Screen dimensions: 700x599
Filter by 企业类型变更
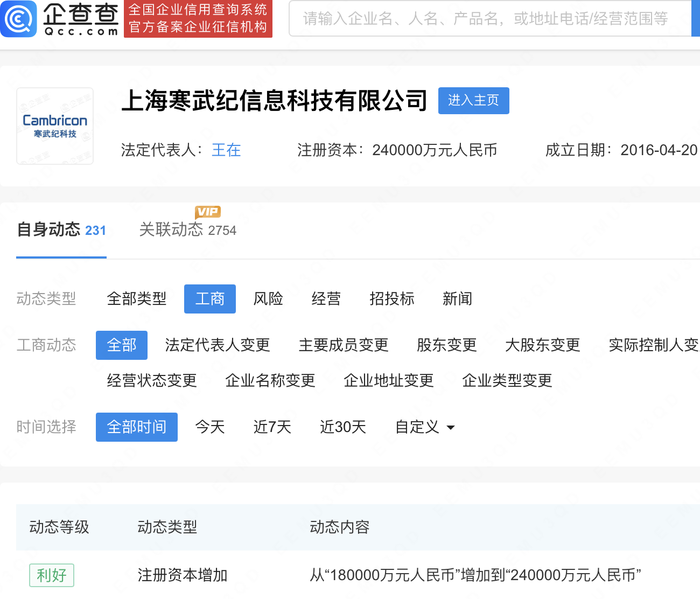pyautogui.click(x=507, y=381)
